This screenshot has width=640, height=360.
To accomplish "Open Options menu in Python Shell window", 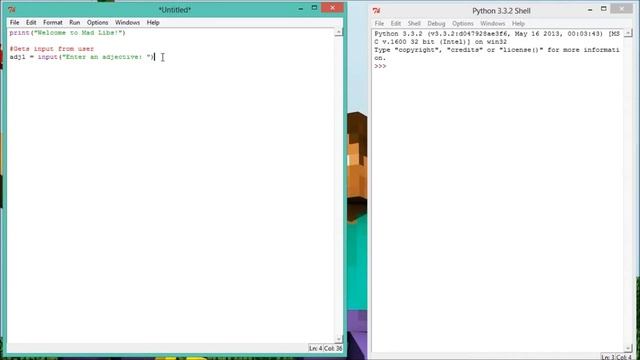I will click(x=462, y=24).
